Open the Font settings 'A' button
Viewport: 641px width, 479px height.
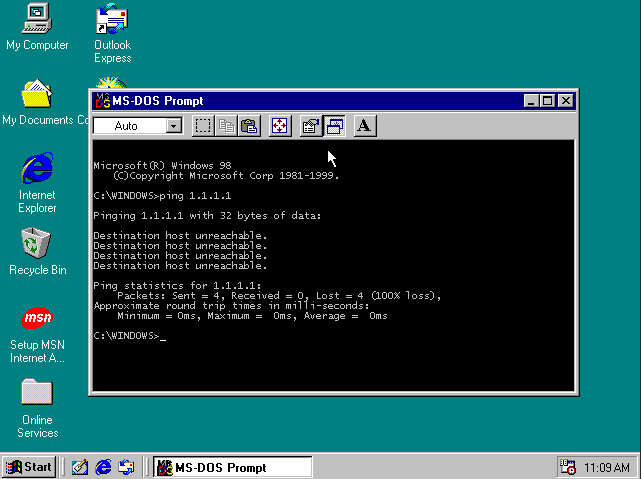(x=365, y=126)
